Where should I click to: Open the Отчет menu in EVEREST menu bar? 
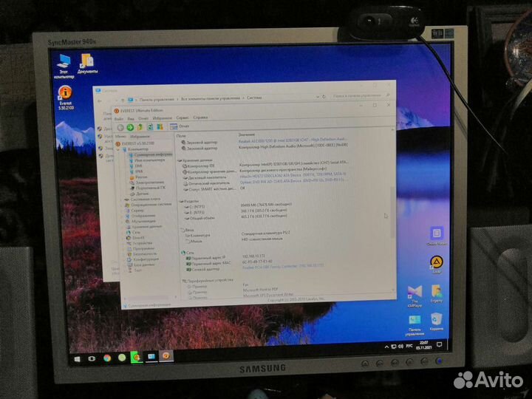[x=143, y=118]
